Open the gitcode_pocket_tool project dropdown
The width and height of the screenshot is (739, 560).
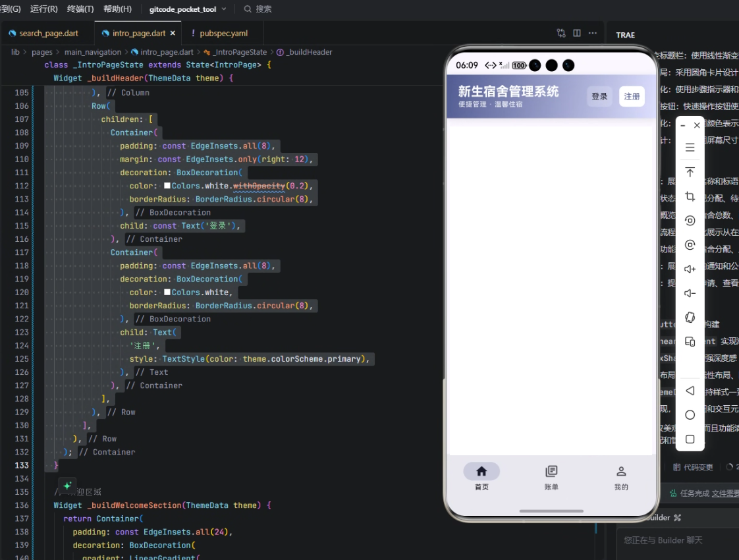[x=188, y=9]
